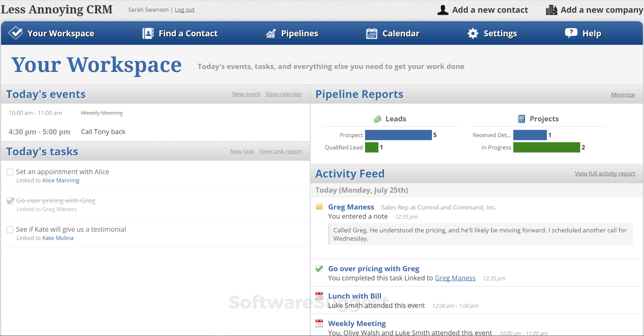Click the Find a Contact address book icon
Image resolution: width=644 pixels, height=336 pixels.
pos(148,33)
